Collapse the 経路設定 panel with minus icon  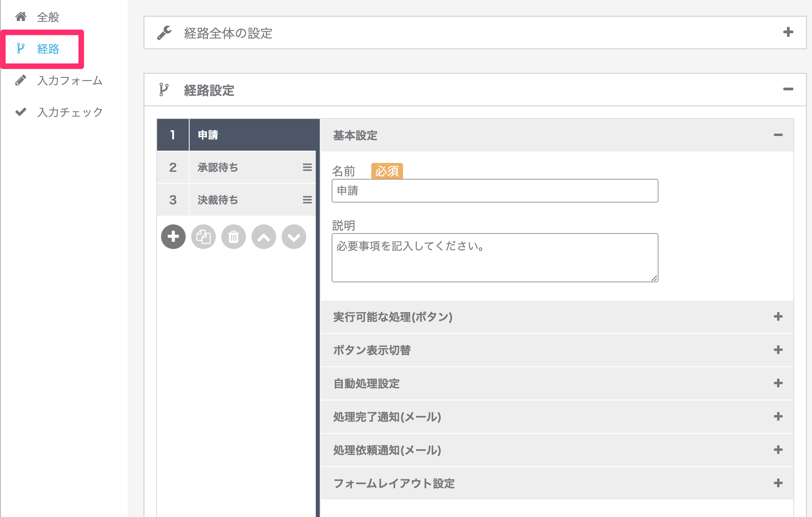(788, 89)
